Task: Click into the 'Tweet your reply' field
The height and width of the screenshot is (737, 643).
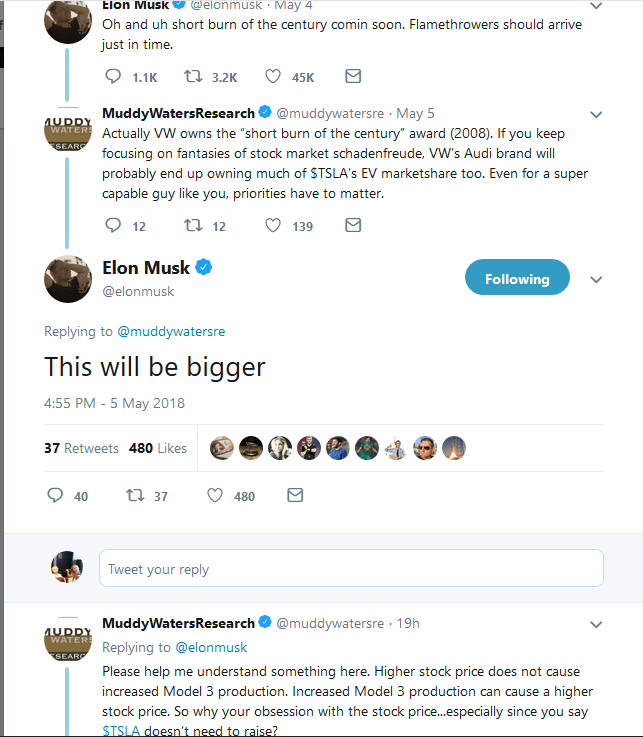Action: [350, 569]
